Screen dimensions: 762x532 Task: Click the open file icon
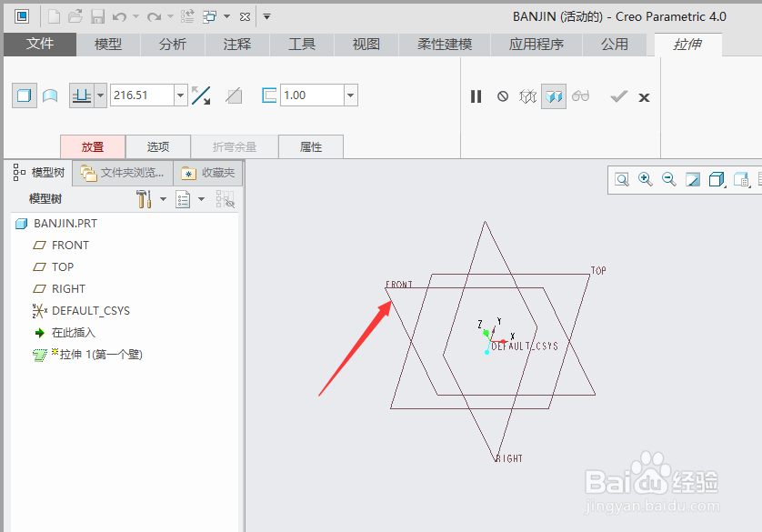pos(75,17)
